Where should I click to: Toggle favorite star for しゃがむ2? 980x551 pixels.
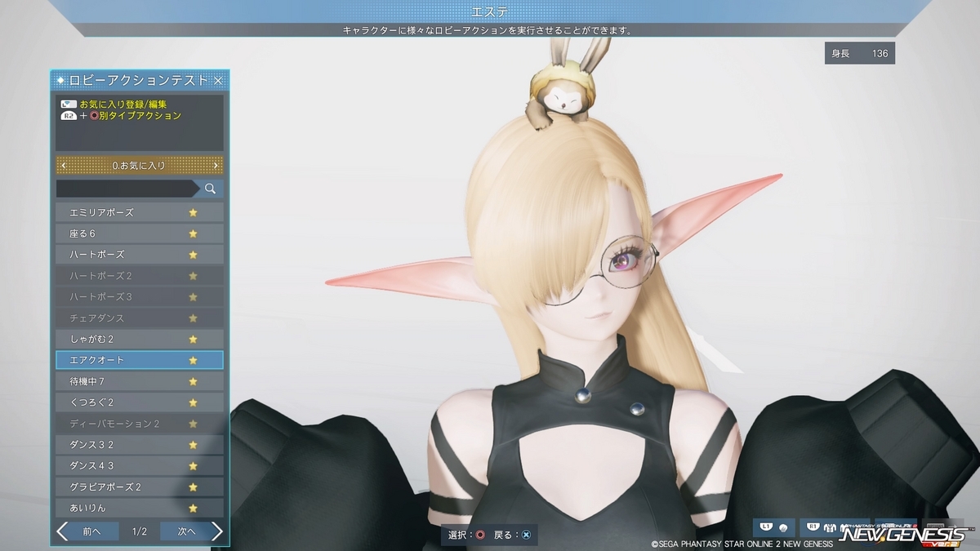(194, 339)
